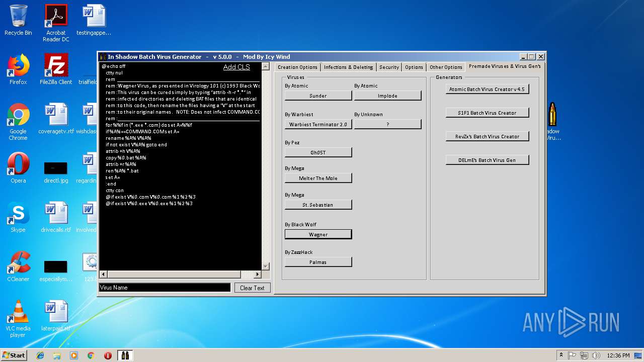Click the Chrome taskbar icon
The height and width of the screenshot is (362, 644).
(91, 355)
